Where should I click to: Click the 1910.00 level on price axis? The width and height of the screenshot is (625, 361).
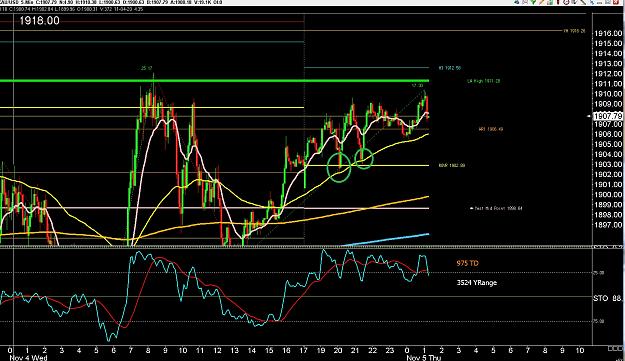tap(608, 94)
